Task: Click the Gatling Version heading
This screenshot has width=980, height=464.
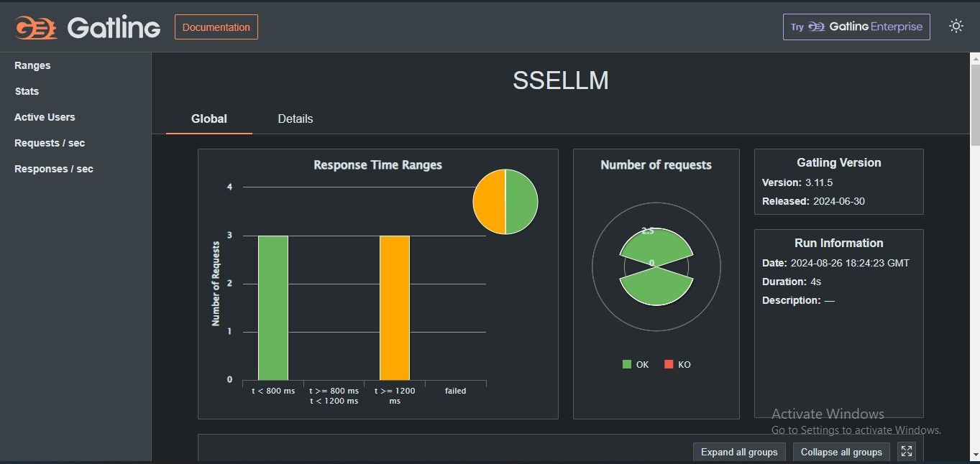Action: [x=838, y=163]
